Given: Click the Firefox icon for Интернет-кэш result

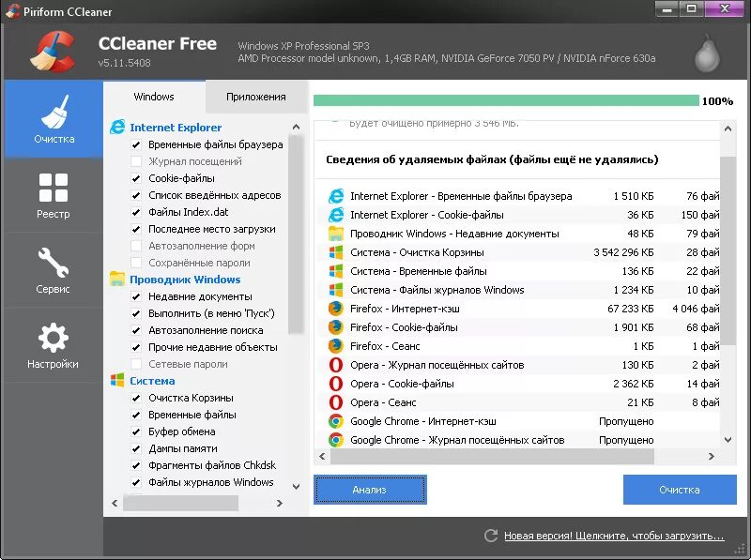Looking at the screenshot, I should point(336,309).
